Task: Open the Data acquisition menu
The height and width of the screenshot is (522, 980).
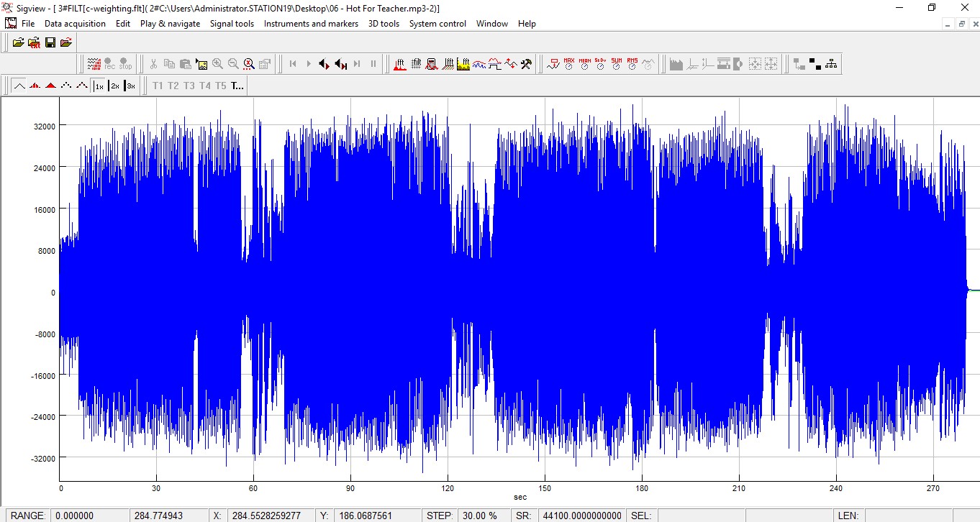Action: click(x=75, y=24)
